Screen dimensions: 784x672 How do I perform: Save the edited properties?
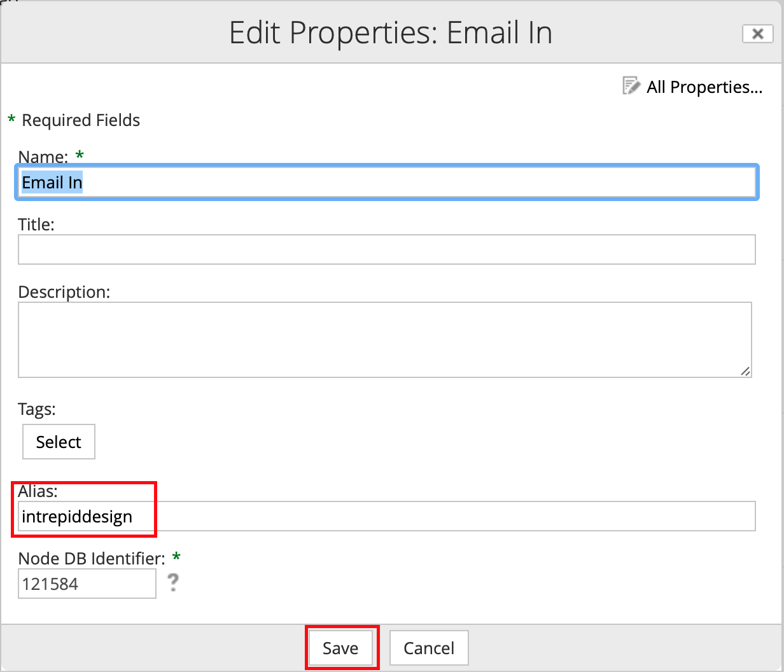[x=341, y=647]
